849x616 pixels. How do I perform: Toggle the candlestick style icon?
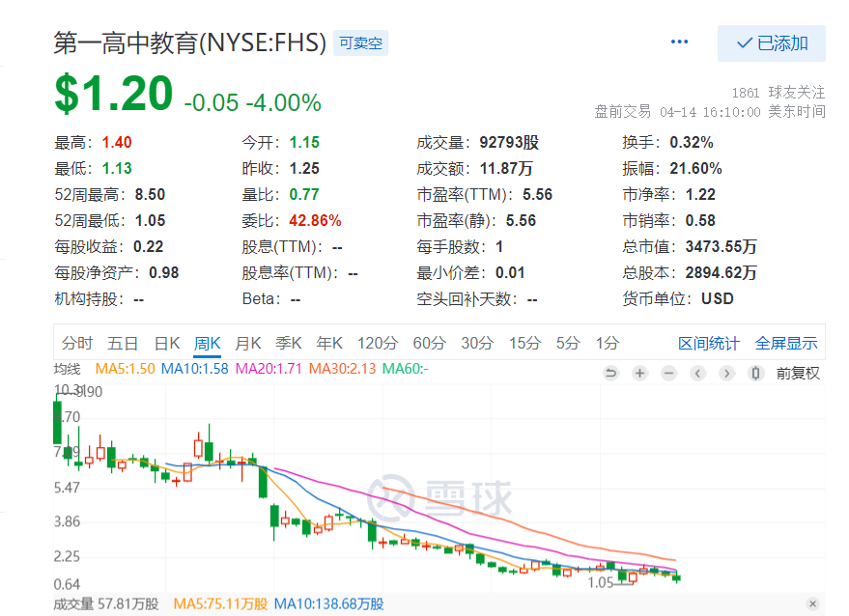(757, 373)
